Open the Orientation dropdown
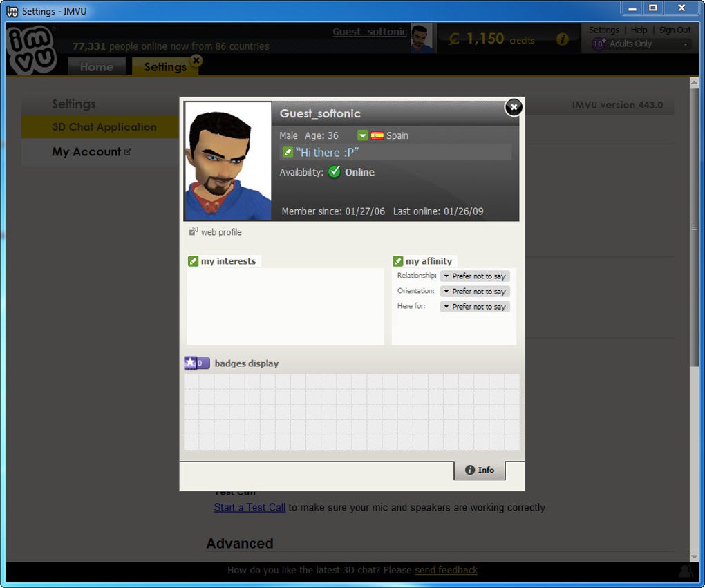The width and height of the screenshot is (705, 588). pos(475,292)
